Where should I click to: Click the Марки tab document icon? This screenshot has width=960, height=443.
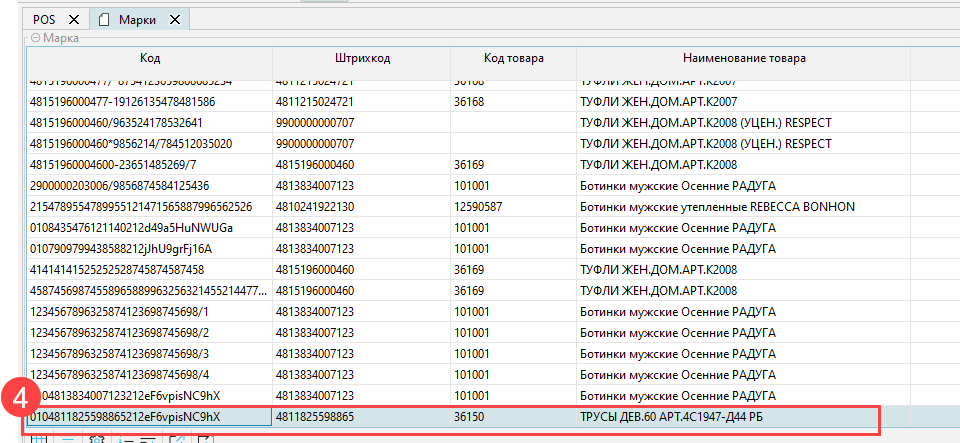point(103,19)
